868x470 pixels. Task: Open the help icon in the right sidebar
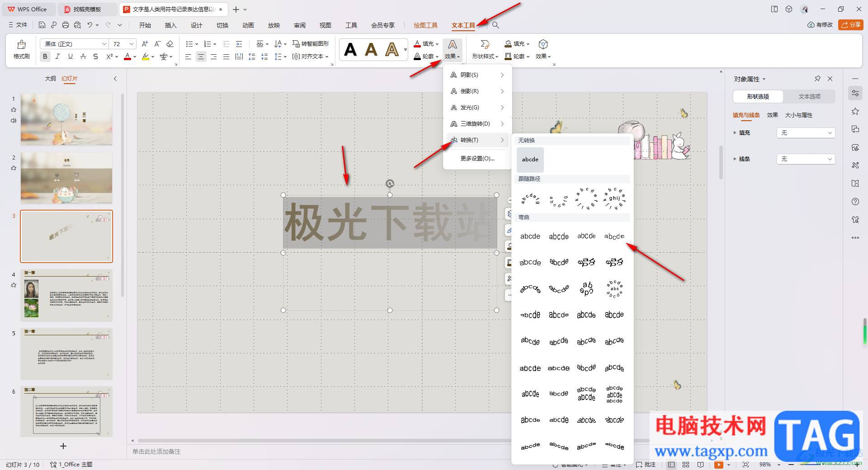[x=855, y=202]
